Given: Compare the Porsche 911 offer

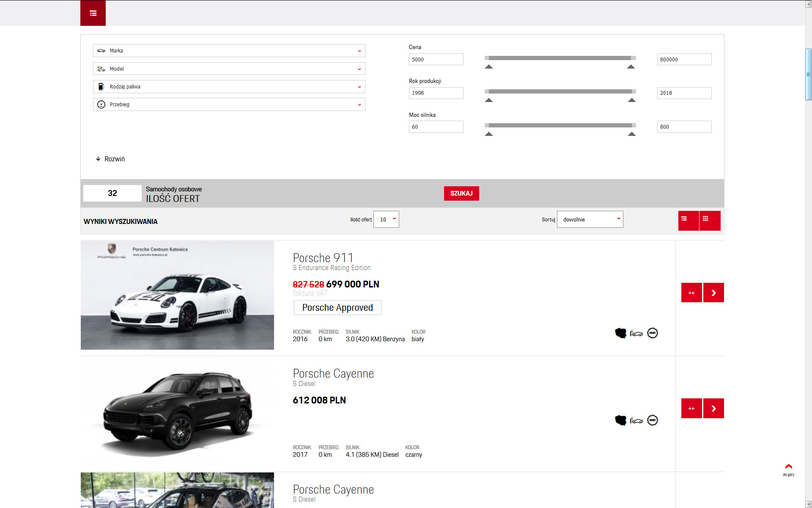Looking at the screenshot, I should 691,293.
